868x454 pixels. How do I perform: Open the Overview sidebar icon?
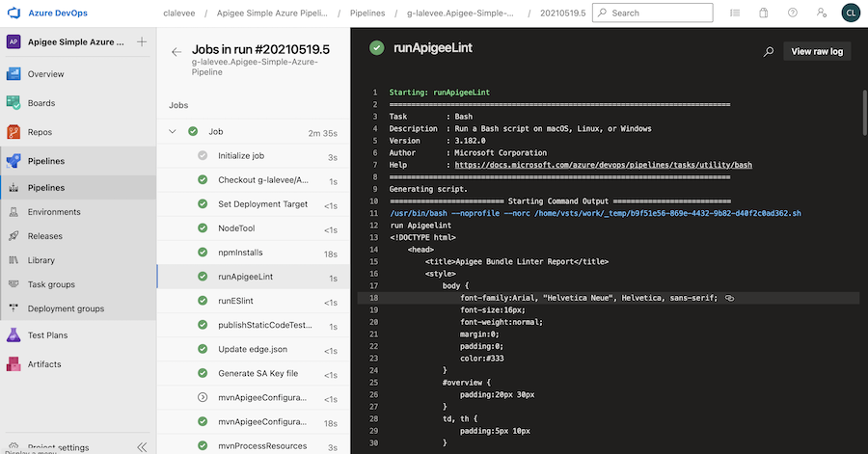coord(14,73)
